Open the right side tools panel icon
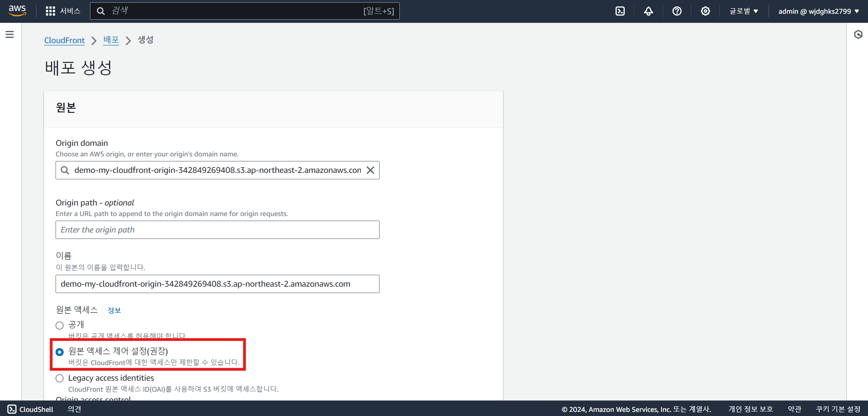 coord(858,34)
